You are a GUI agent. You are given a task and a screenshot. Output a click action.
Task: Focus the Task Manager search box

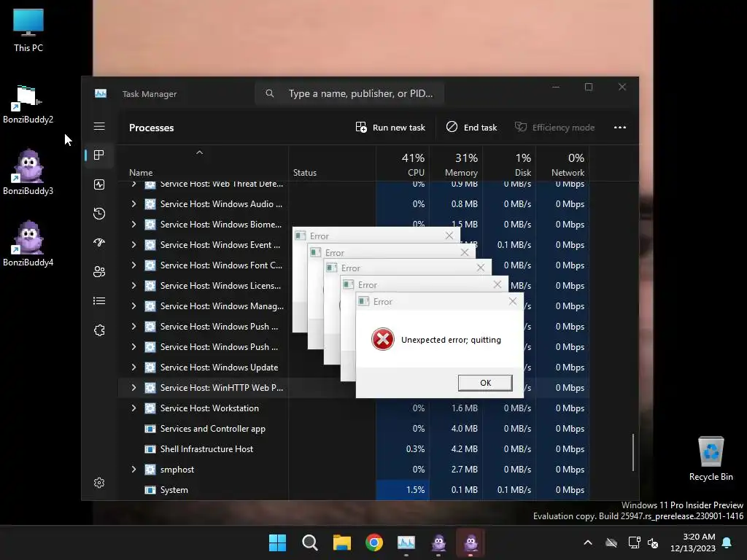click(349, 93)
